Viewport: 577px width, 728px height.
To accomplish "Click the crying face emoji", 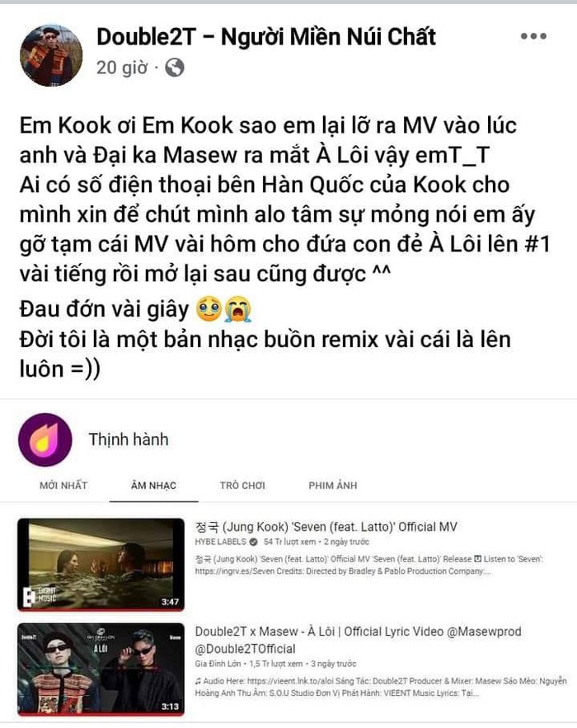I will pyautogui.click(x=209, y=310).
